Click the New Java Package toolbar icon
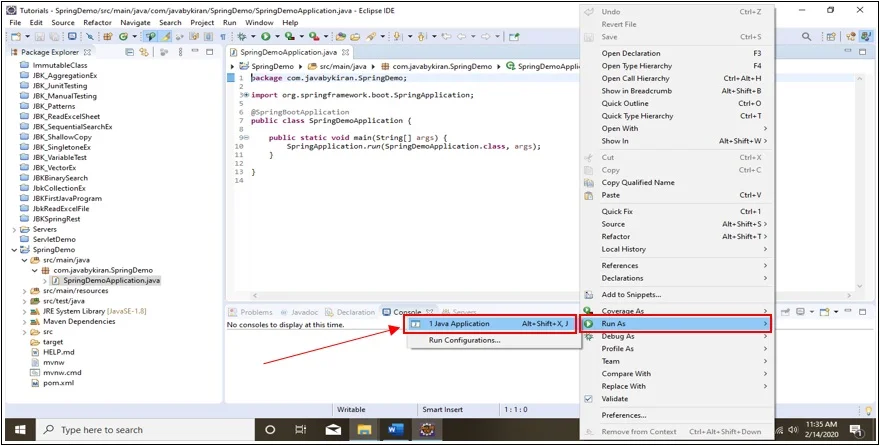 click(107, 36)
